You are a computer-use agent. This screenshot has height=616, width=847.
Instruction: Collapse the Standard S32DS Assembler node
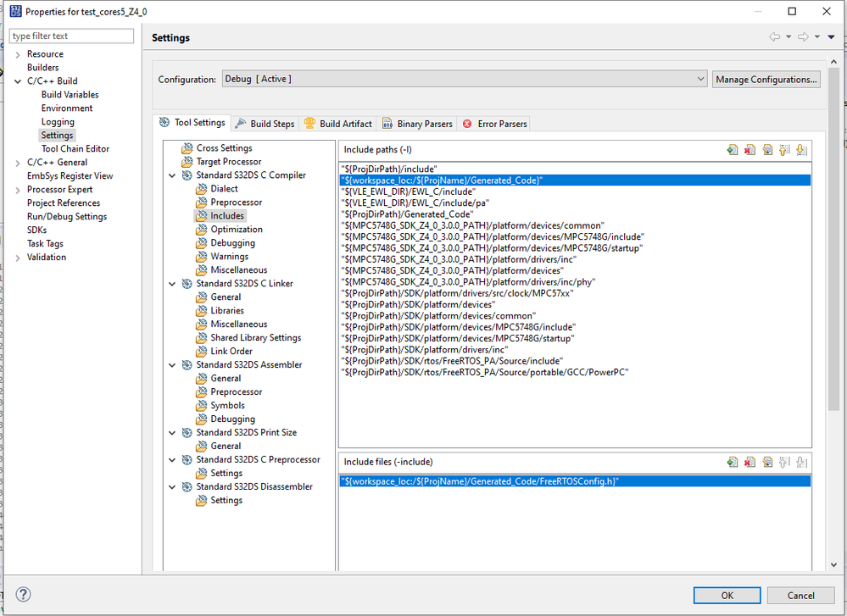coord(172,365)
